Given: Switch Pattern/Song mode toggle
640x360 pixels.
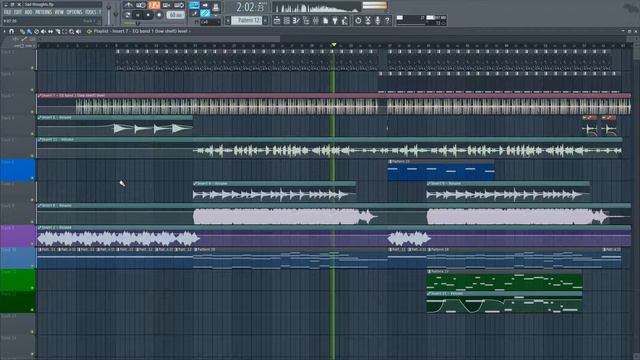Looking at the screenshot, I should pyautogui.click(x=128, y=14).
